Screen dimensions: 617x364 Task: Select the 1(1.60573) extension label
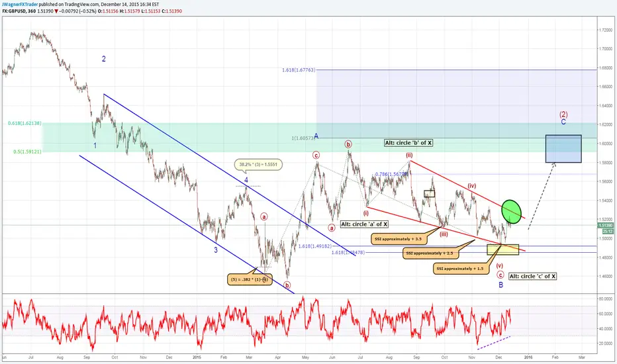(x=302, y=138)
